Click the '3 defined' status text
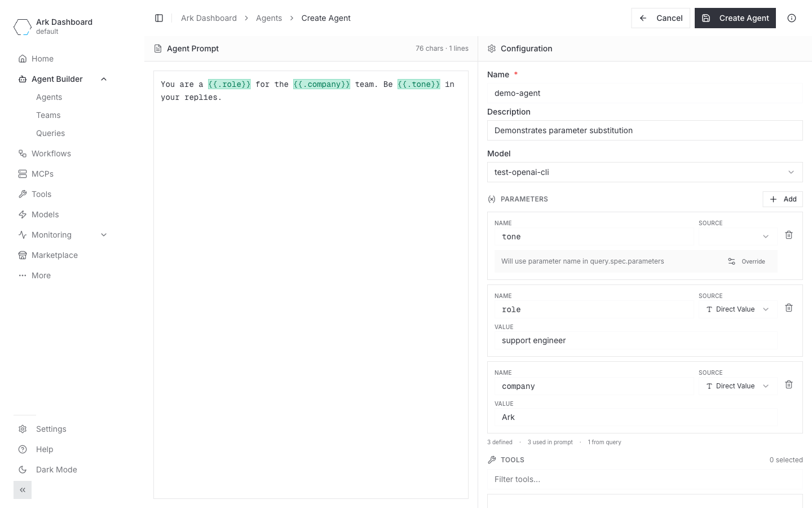 click(x=500, y=442)
